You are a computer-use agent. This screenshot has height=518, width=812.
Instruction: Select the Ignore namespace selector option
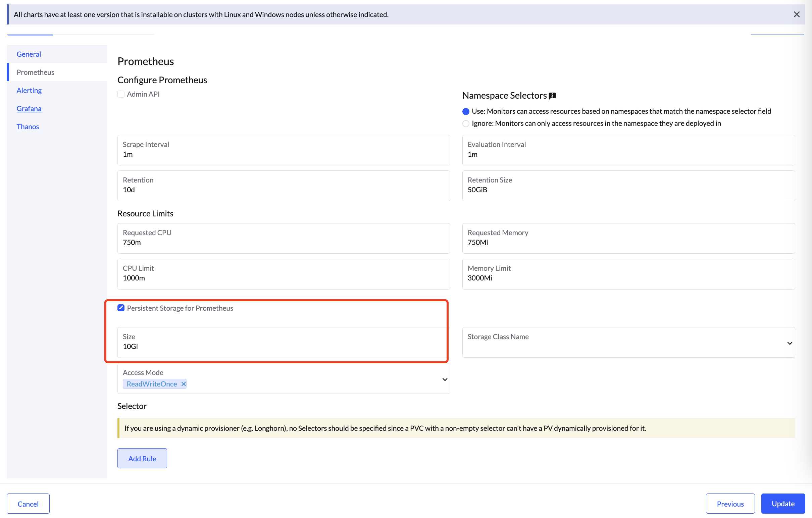click(466, 123)
